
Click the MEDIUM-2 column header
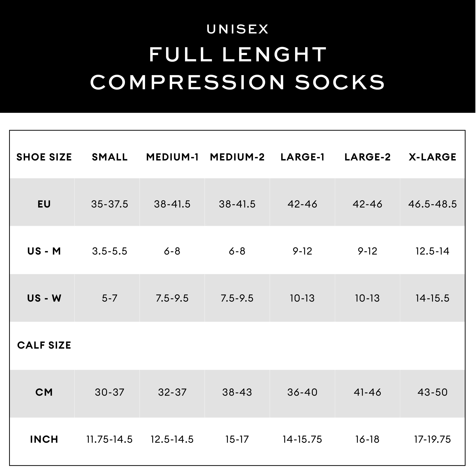(237, 157)
